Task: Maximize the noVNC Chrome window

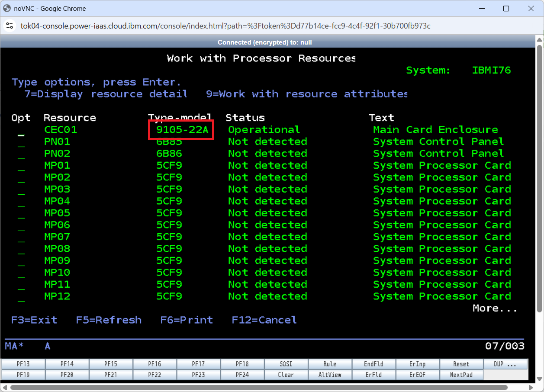Action: (506, 9)
